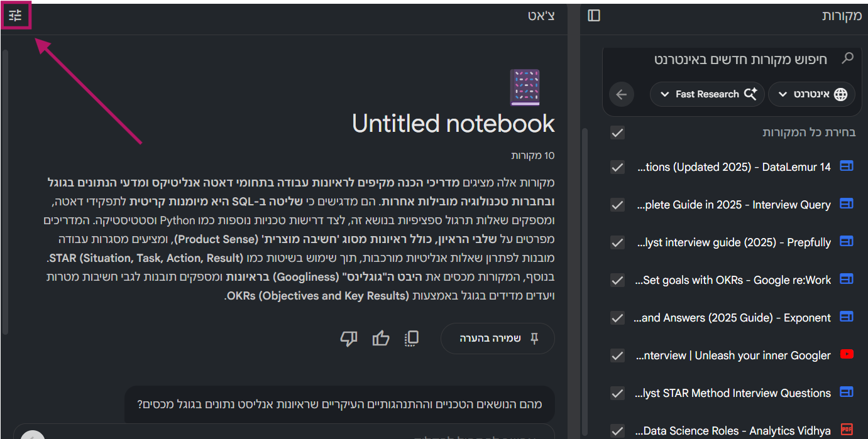Click the Fast Research sparkle search icon

tap(750, 94)
